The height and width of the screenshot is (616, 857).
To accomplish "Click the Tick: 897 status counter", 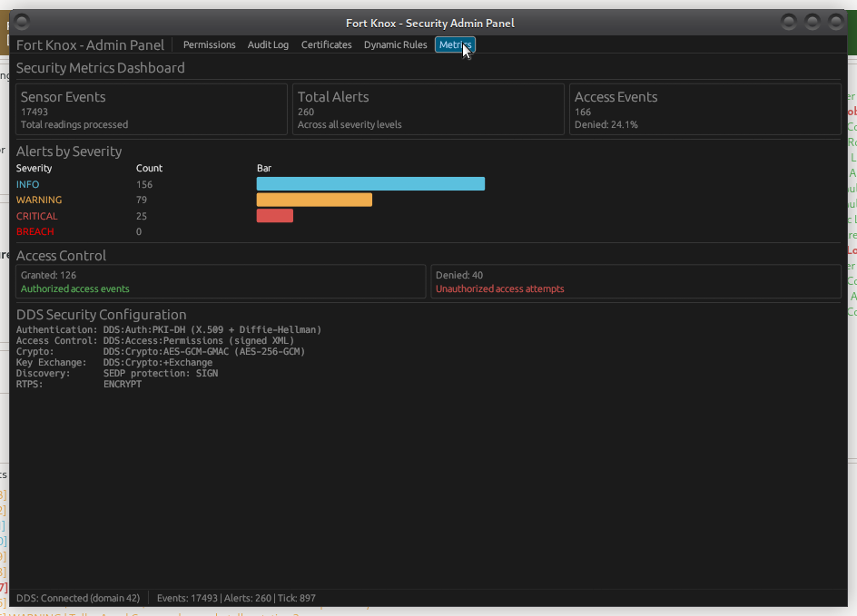I will [x=298, y=598].
